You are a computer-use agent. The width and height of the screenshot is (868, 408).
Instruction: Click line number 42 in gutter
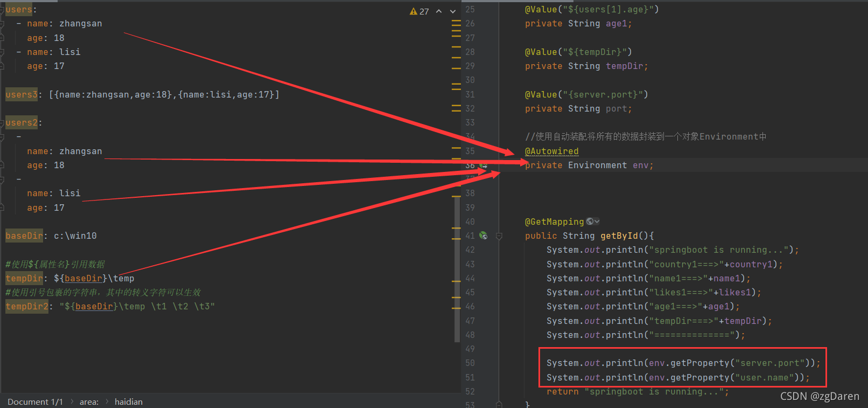pos(470,250)
